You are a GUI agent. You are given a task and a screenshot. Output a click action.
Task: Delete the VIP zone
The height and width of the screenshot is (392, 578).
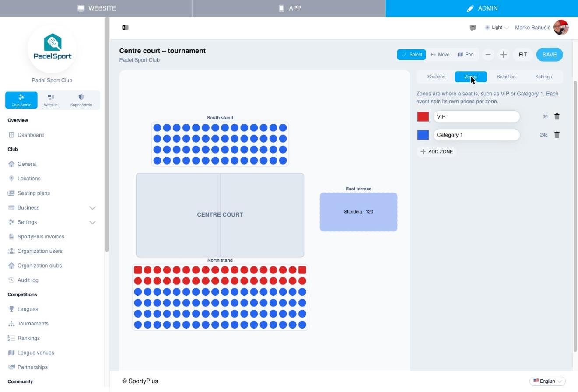click(x=557, y=116)
